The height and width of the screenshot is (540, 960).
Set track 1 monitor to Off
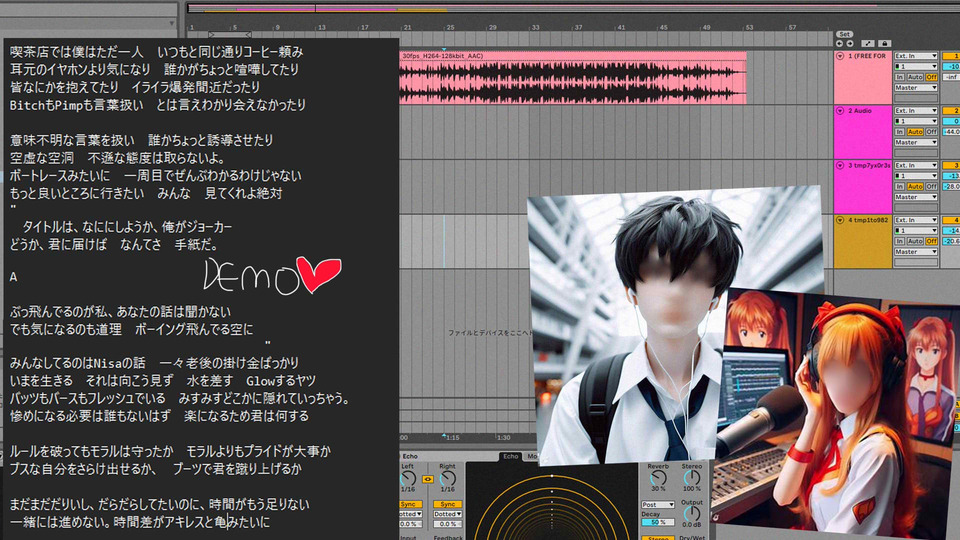[x=931, y=77]
